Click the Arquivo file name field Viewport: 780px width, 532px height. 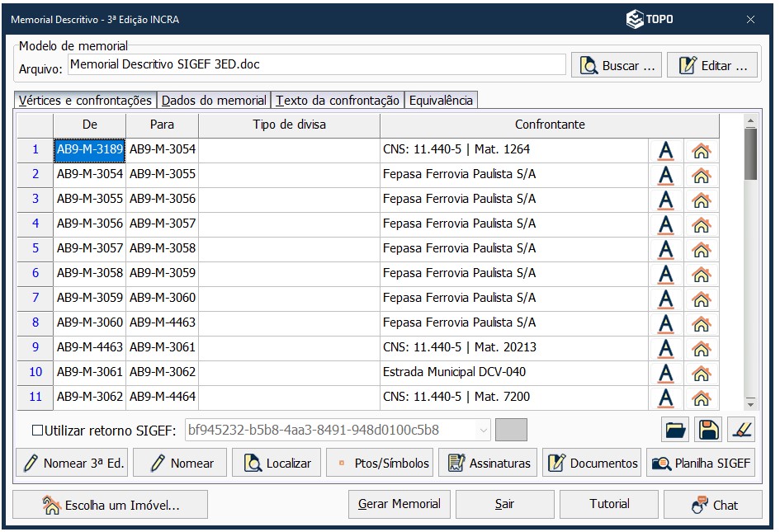[x=316, y=64]
